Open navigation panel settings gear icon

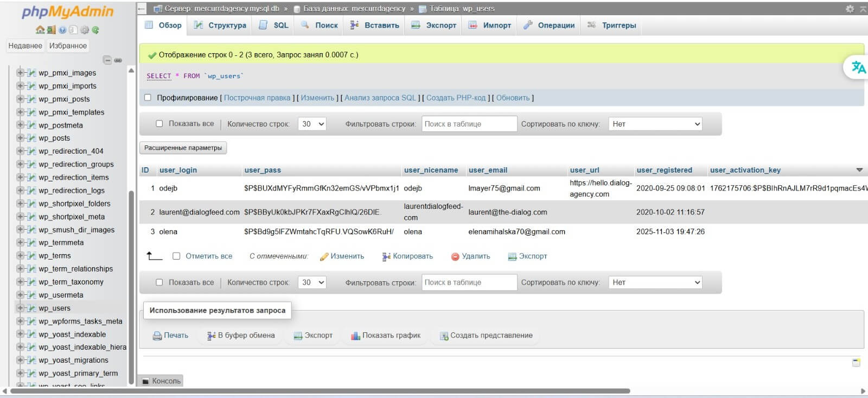(84, 30)
